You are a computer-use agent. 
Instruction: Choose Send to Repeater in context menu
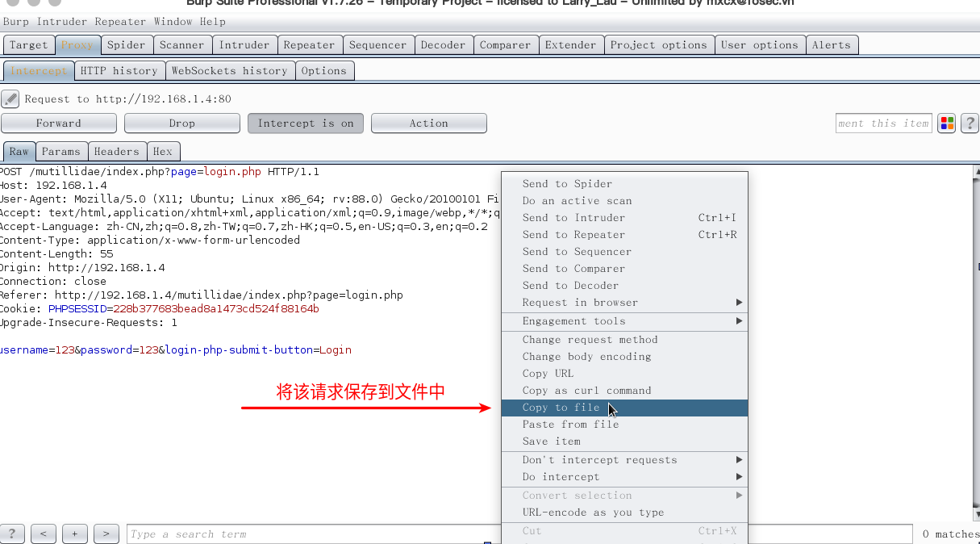click(x=624, y=235)
